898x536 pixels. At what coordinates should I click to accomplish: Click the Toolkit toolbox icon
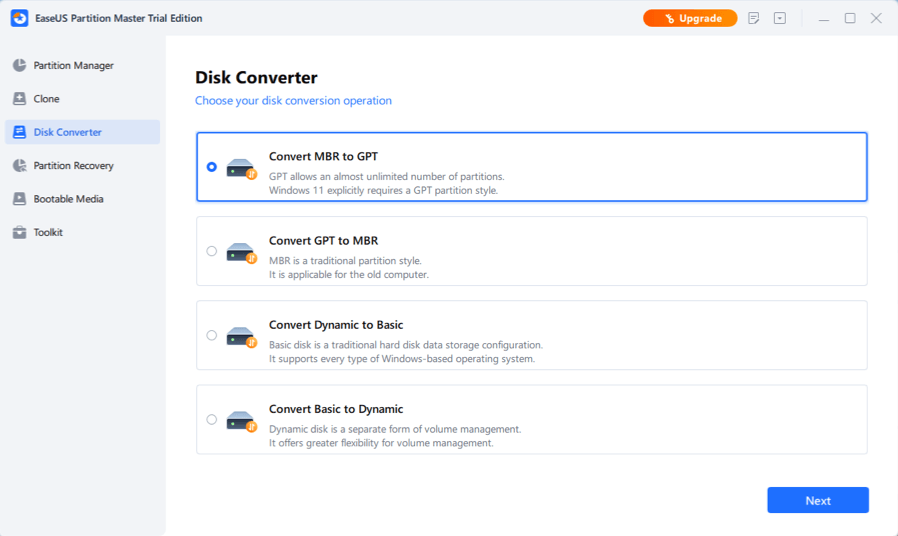point(19,232)
